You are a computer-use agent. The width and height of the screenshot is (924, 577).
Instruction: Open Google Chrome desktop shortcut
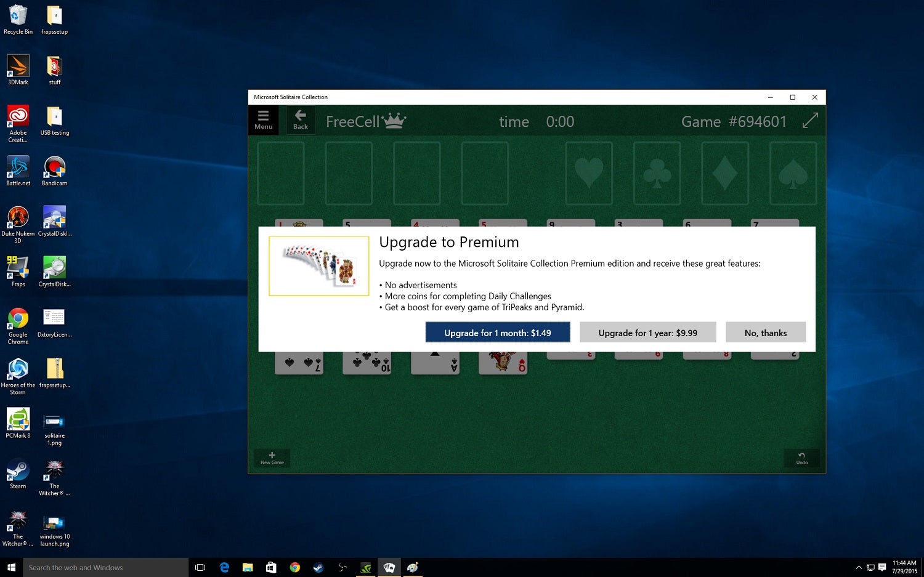pyautogui.click(x=18, y=325)
